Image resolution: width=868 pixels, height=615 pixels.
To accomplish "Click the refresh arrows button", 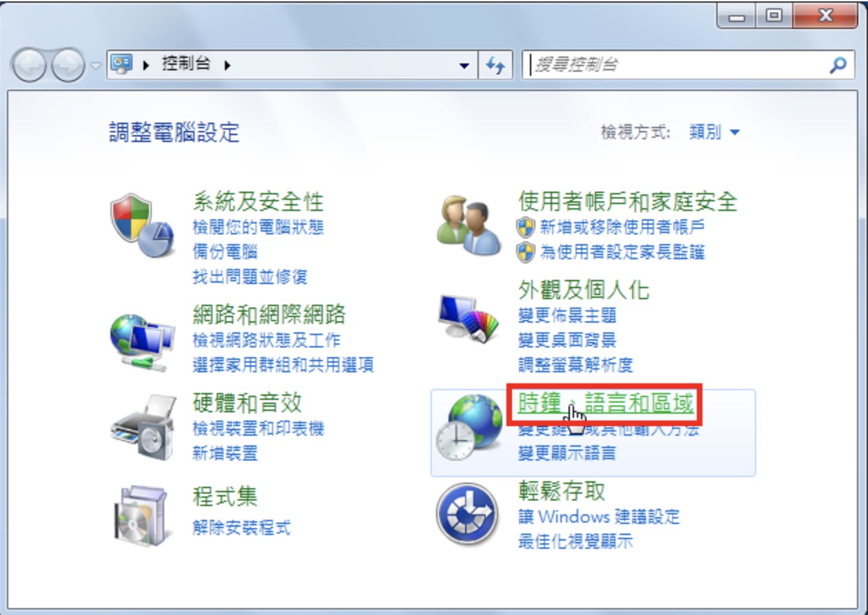I will pos(495,65).
